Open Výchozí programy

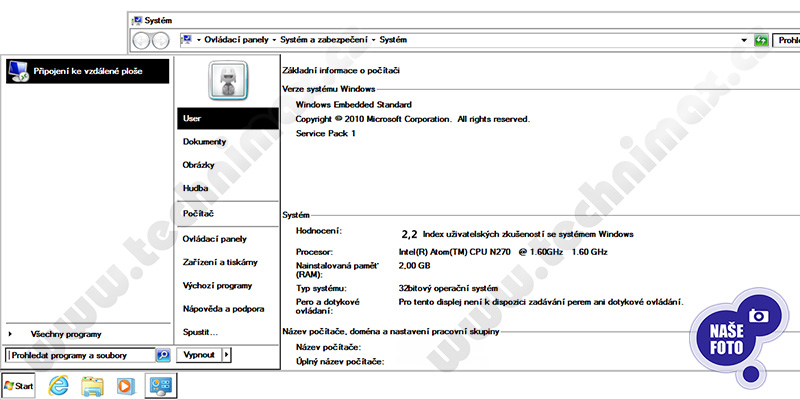(x=228, y=286)
